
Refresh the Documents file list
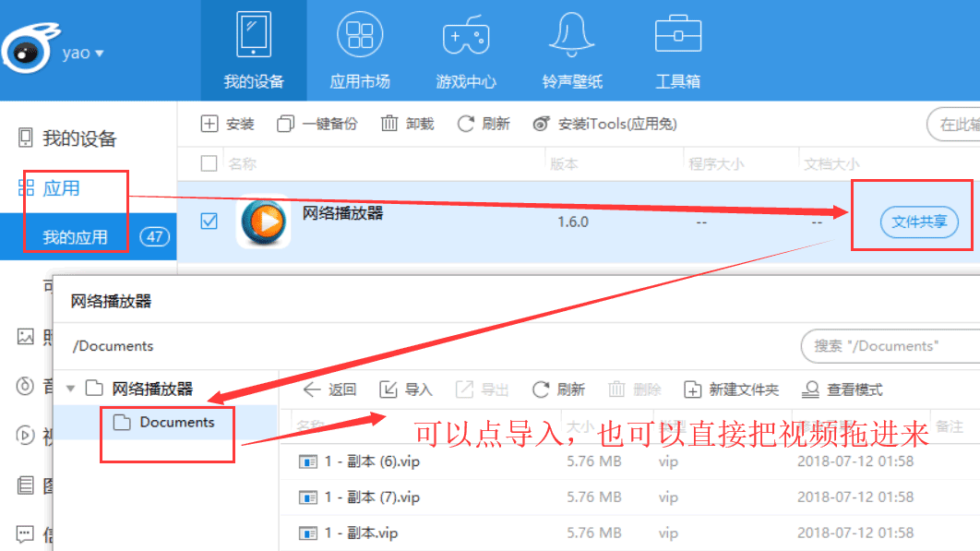(559, 389)
